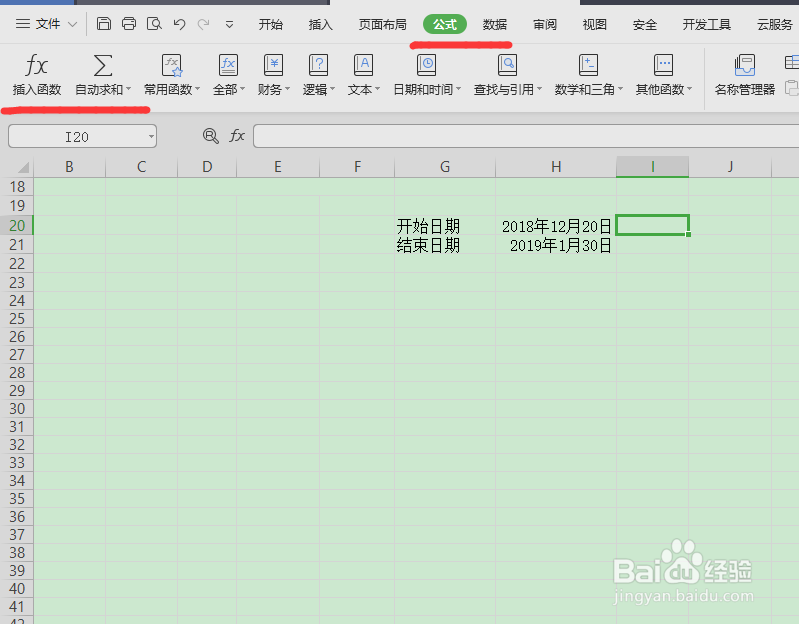The height and width of the screenshot is (624, 799).
Task: Open Math and Trig (数学和三角) icon
Action: click(x=588, y=66)
